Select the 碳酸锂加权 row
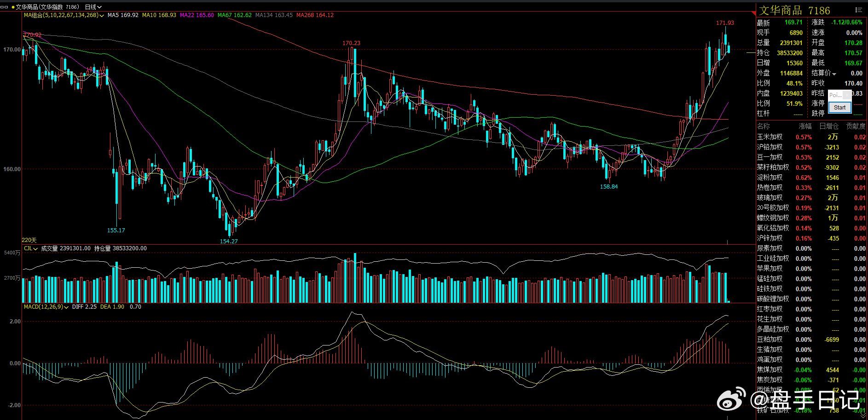 coord(812,299)
